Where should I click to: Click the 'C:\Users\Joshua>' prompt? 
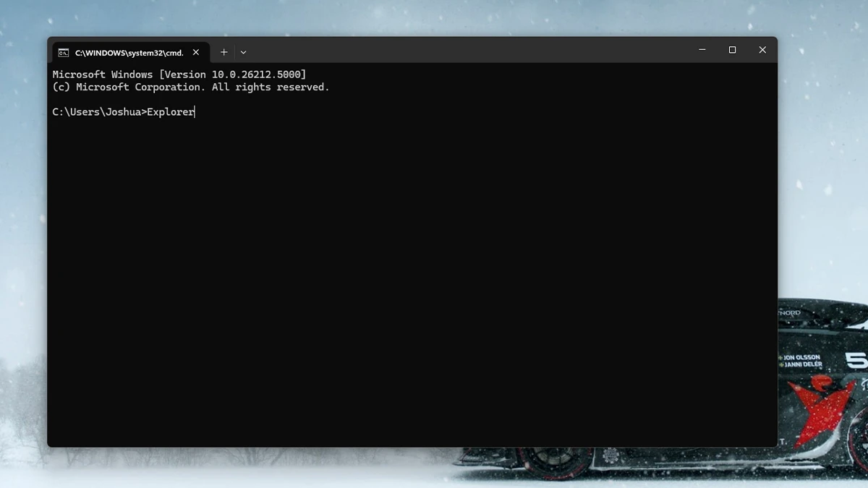coord(99,112)
